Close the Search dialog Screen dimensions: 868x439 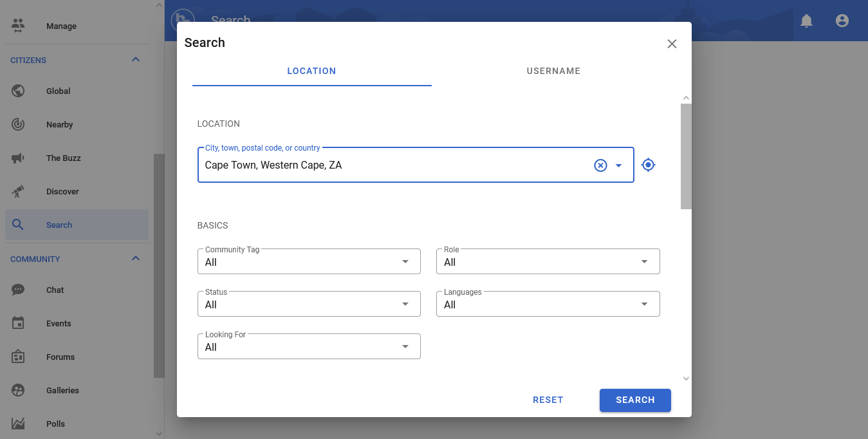(672, 44)
